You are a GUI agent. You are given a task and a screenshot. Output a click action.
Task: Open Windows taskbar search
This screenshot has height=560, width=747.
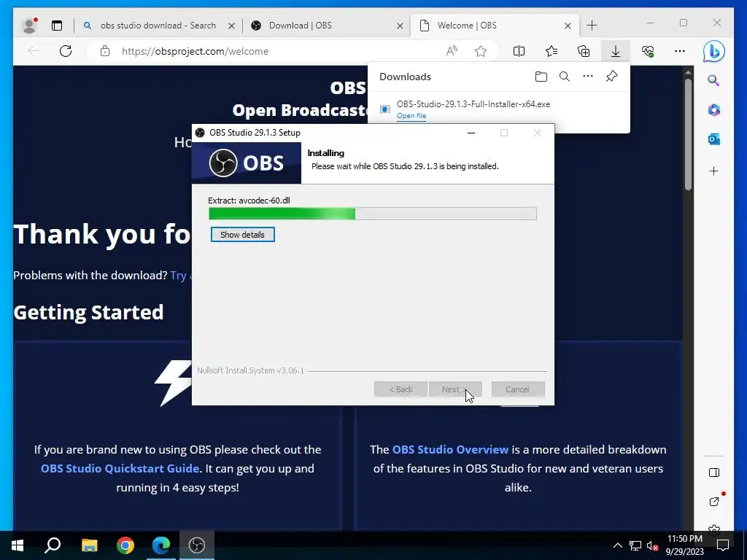53,545
